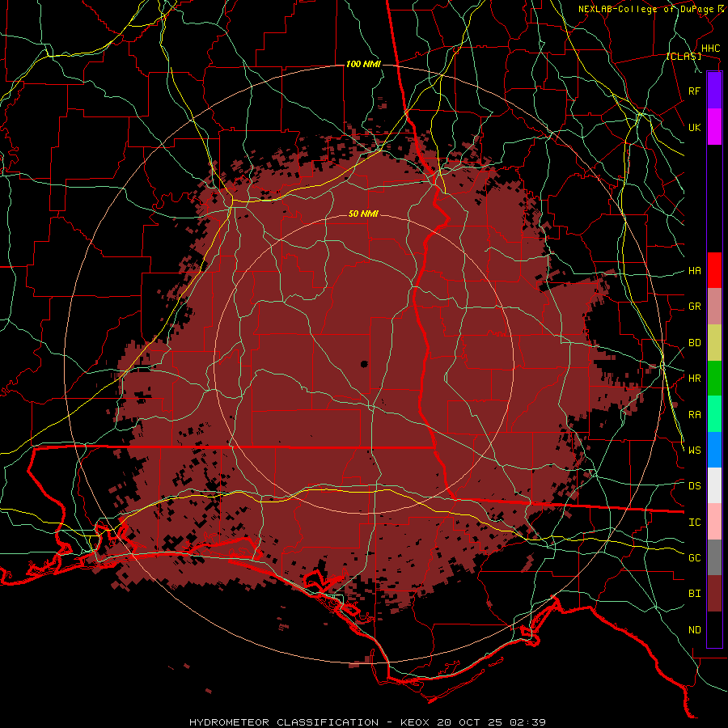Image resolution: width=728 pixels, height=728 pixels.
Task: Click the BI dark red legend swatch
Action: click(x=714, y=594)
